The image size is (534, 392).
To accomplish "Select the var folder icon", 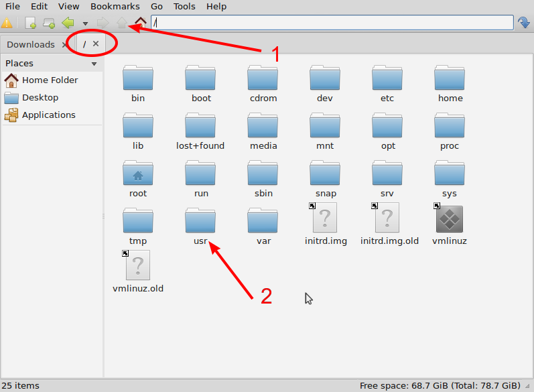I will click(263, 221).
